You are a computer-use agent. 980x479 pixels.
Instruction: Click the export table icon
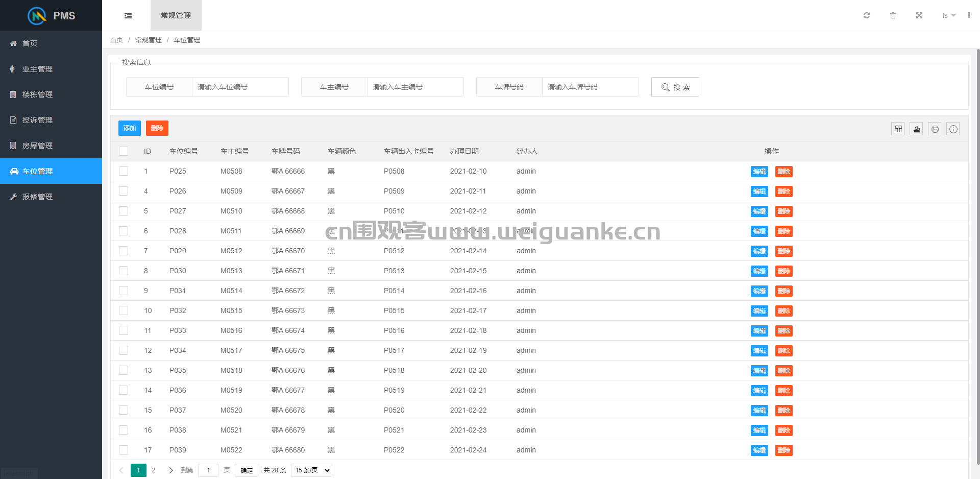coord(917,129)
